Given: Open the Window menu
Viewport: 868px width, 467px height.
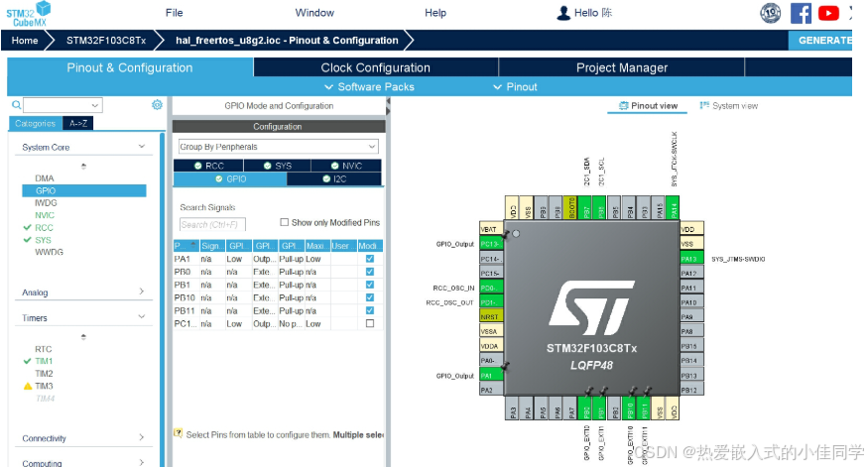Looking at the screenshot, I should coord(314,13).
